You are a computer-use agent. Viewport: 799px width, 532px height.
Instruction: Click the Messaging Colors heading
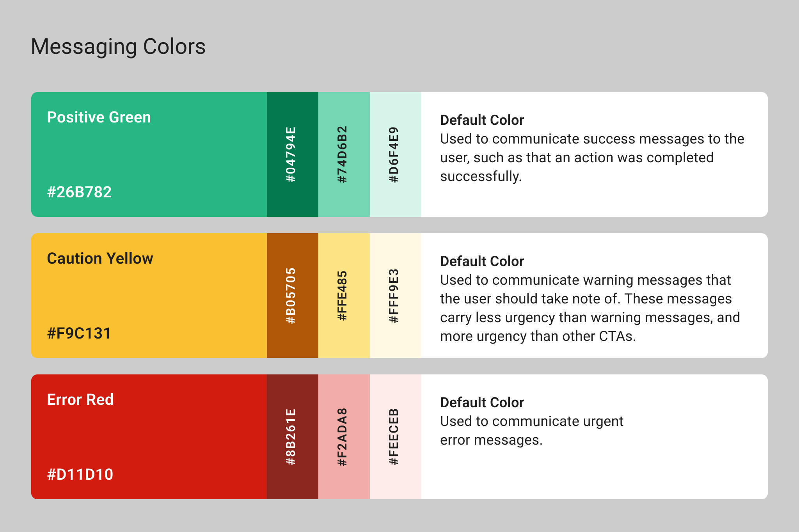pyautogui.click(x=118, y=47)
